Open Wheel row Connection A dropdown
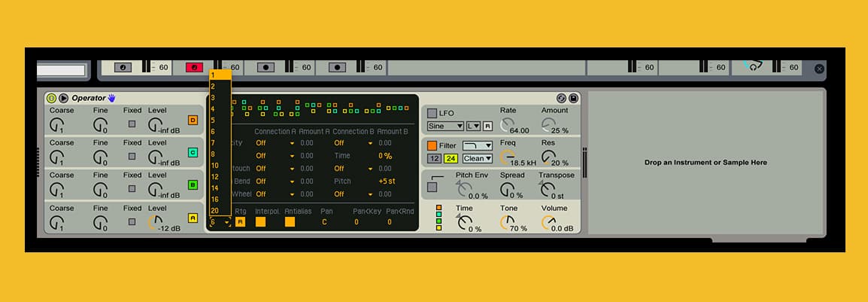This screenshot has width=868, height=302. click(x=275, y=194)
